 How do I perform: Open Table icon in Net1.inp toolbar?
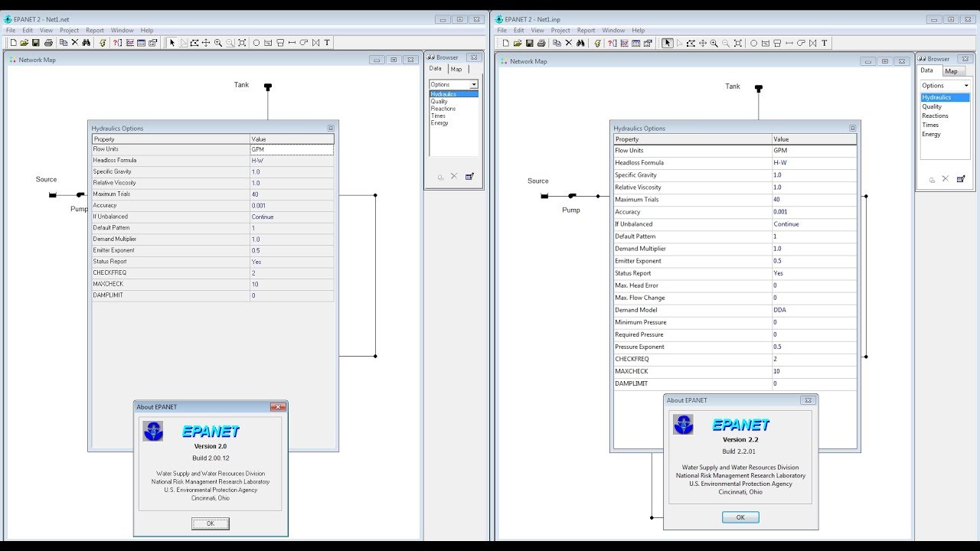635,43
